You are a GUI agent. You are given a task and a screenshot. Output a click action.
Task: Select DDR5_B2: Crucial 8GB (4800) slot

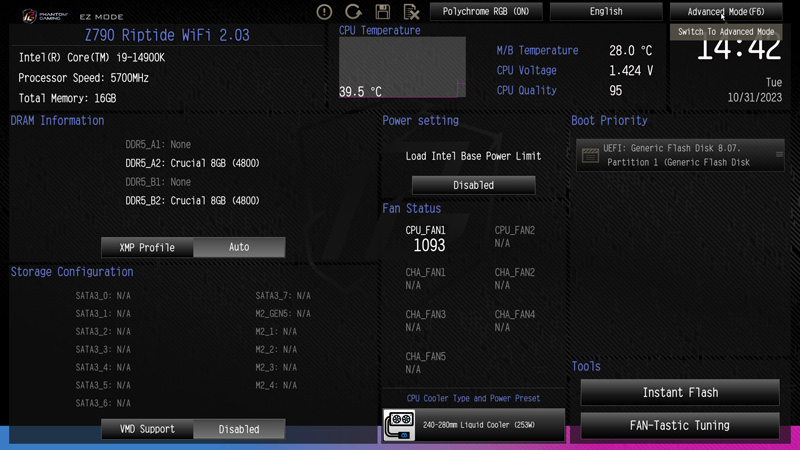(192, 201)
